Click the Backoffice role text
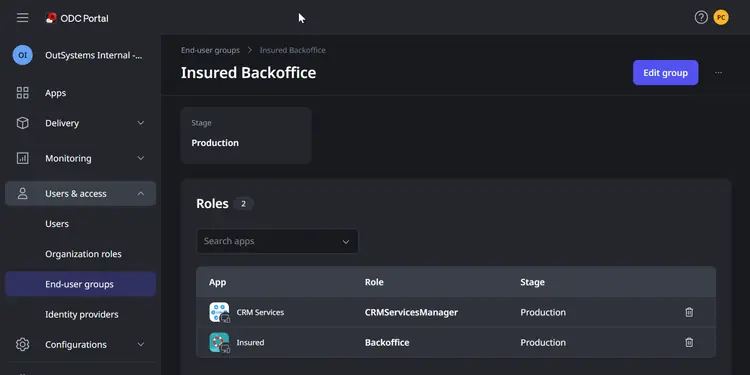Viewport: 750px width, 375px height. [x=387, y=342]
